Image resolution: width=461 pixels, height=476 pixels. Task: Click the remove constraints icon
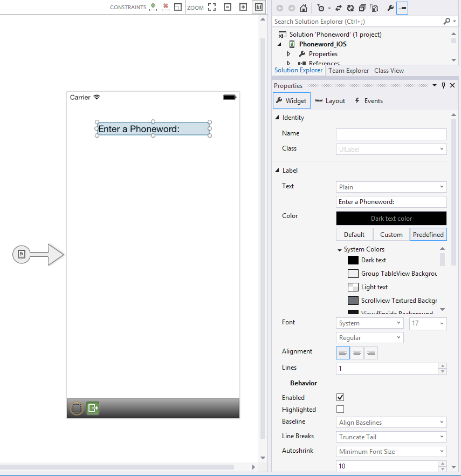[166, 7]
